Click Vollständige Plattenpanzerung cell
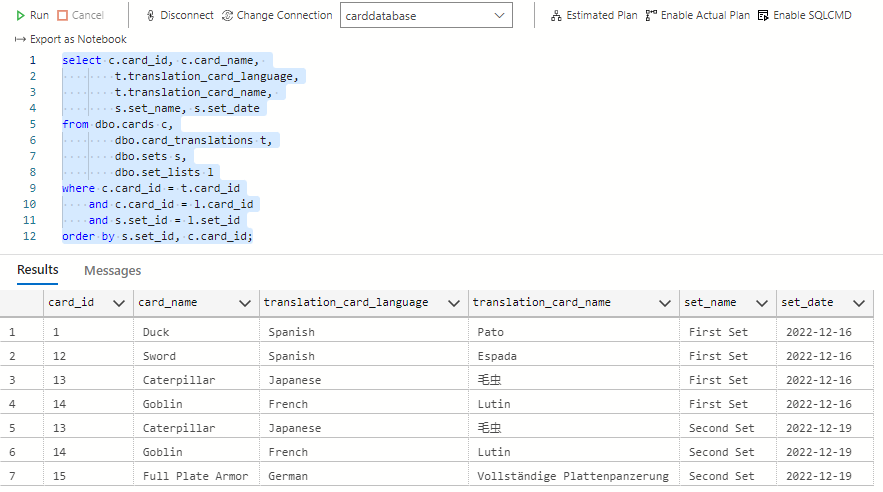Image resolution: width=883 pixels, height=492 pixels. [574, 476]
